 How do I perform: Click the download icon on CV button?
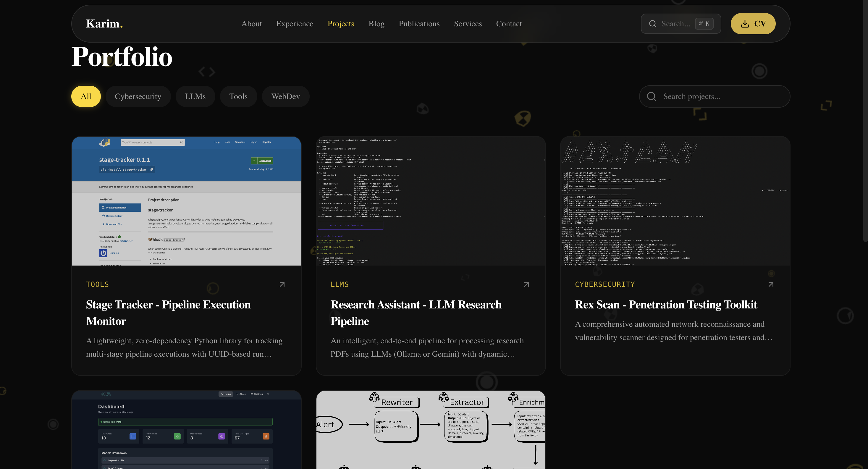[745, 24]
